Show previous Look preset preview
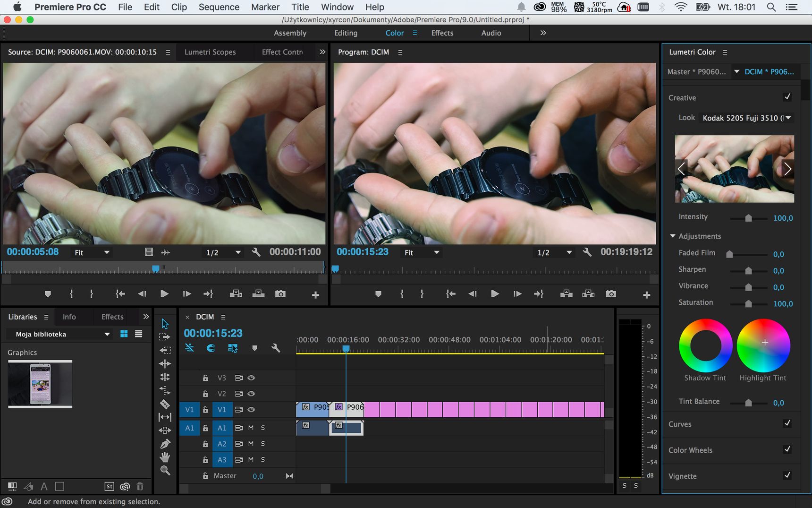 [681, 169]
